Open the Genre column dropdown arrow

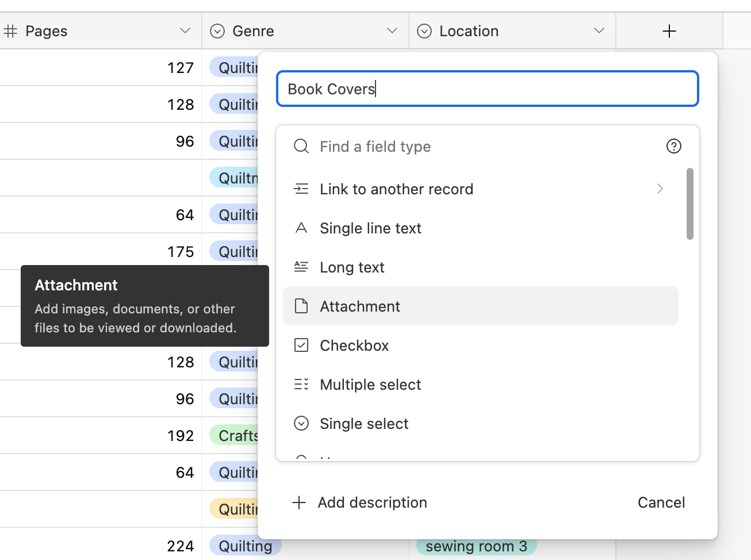392,31
